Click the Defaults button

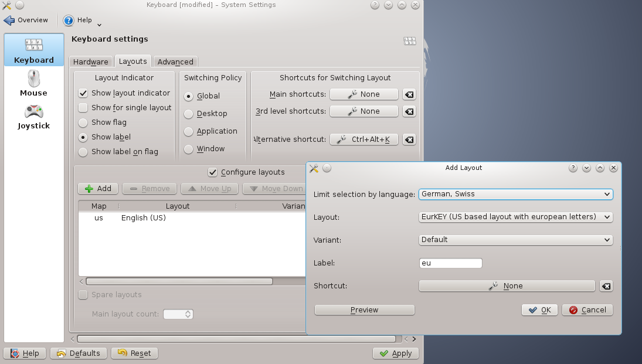[79, 353]
